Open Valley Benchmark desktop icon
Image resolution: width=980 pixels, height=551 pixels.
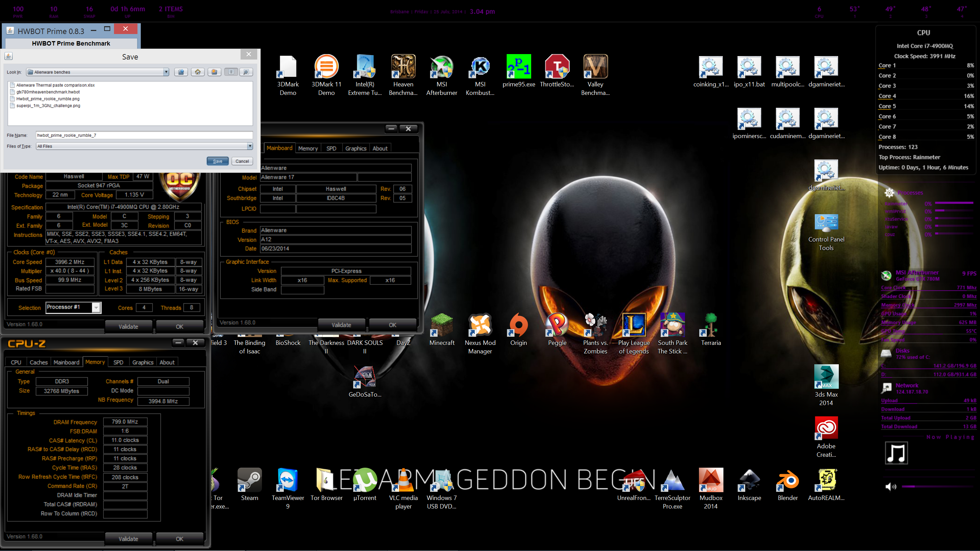point(595,75)
